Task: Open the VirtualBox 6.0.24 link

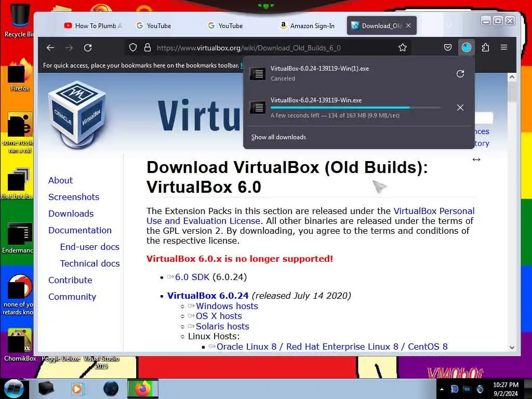Action: 208,296
